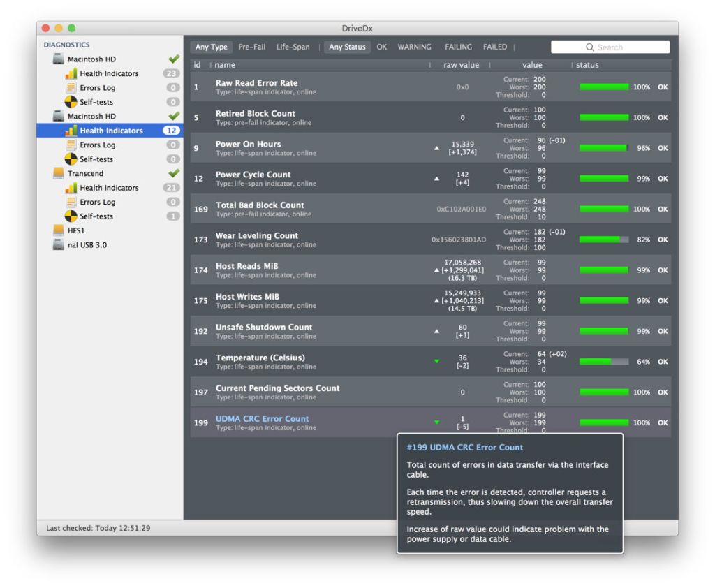Click the Health Indicators bar-chart icon under Transcend
This screenshot has width=715, height=588.
pyautogui.click(x=71, y=188)
